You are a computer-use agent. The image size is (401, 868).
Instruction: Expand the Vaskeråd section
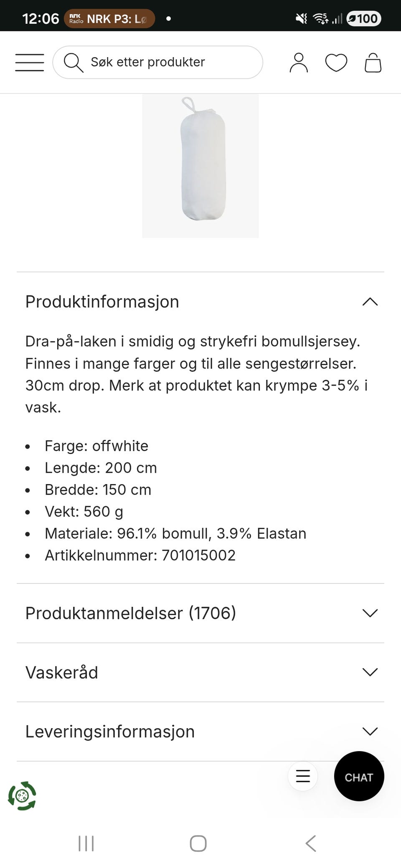pyautogui.click(x=200, y=672)
